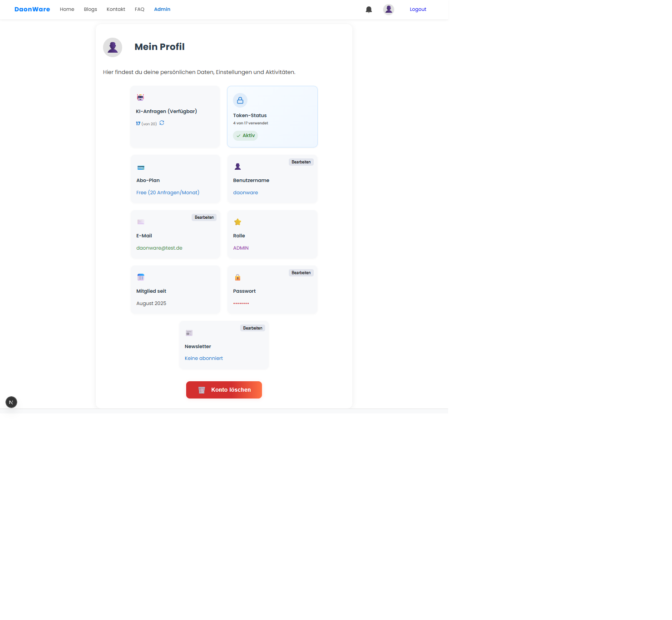Edit the E-Mail with Bearbeiten
Image resolution: width=672 pixels, height=620 pixels.
pos(204,217)
